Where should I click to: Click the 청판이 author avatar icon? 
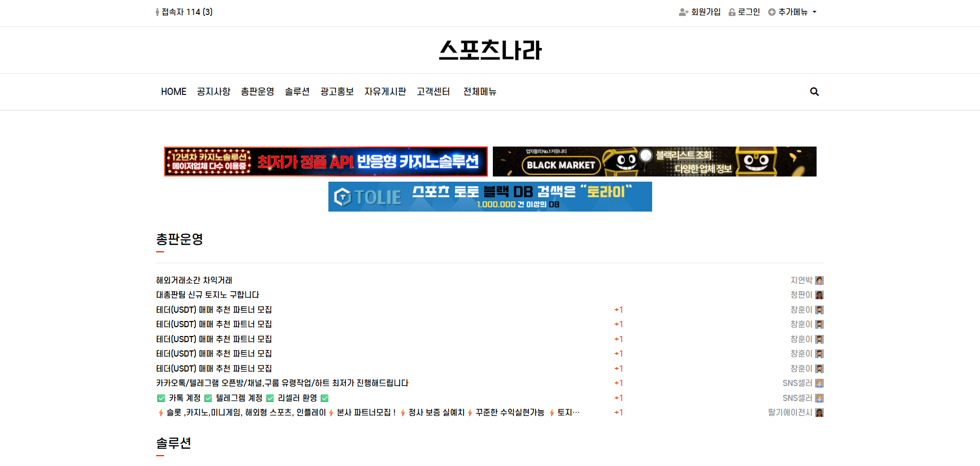point(819,295)
